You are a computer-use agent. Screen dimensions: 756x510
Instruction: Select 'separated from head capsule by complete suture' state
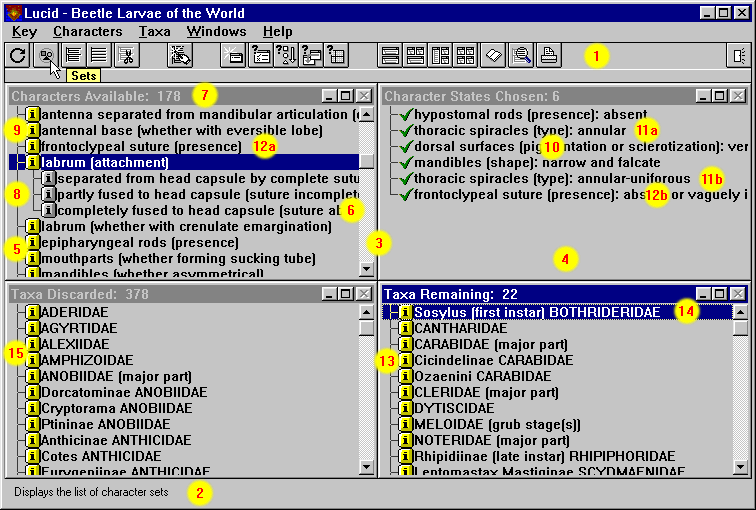pyautogui.click(x=208, y=178)
